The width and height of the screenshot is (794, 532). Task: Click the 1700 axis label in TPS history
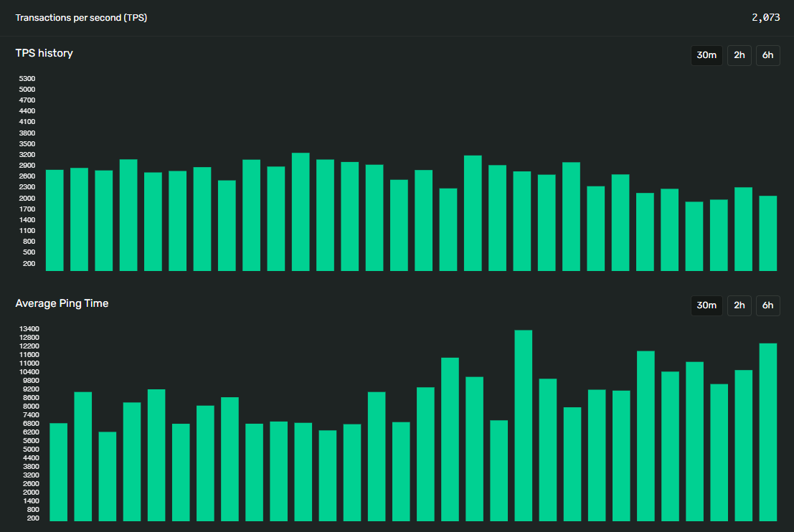[27, 209]
